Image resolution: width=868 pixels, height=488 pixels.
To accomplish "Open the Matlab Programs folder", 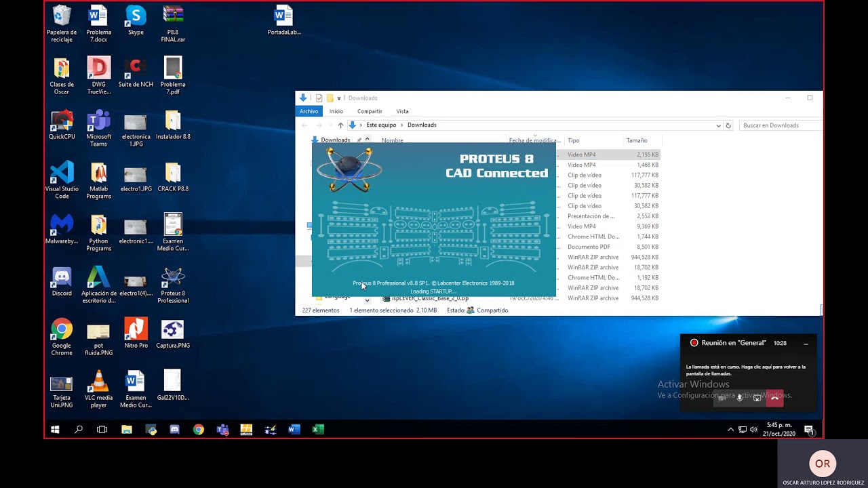I will pos(98,180).
